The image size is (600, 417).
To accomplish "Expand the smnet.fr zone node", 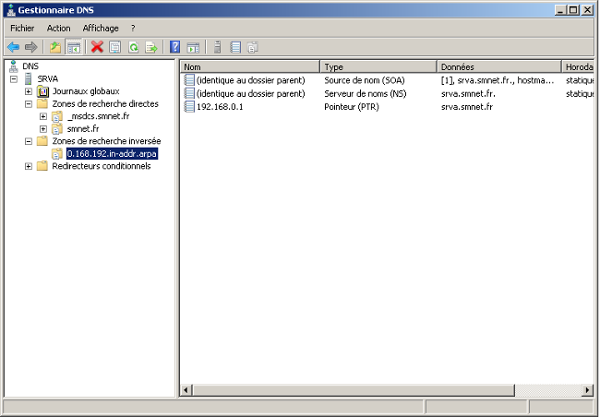I will 43,129.
